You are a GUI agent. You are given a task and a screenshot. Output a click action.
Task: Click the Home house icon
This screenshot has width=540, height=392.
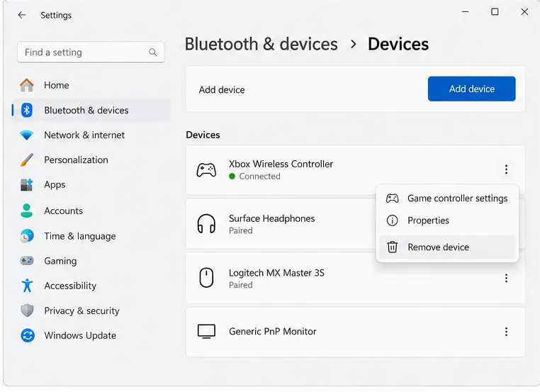click(x=26, y=85)
